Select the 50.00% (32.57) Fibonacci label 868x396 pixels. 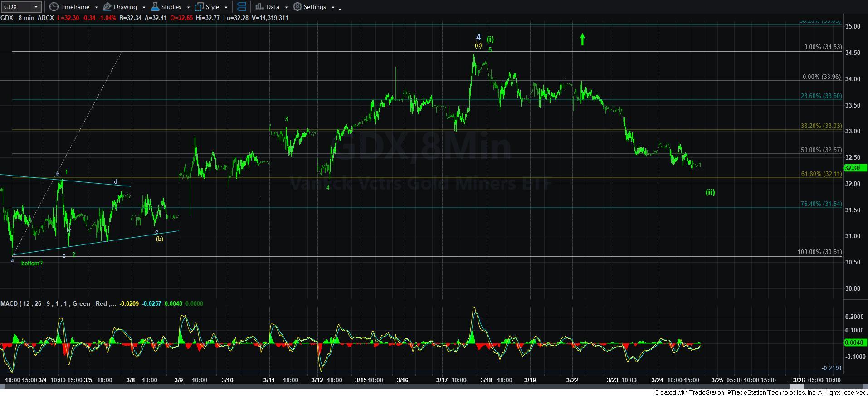coord(821,150)
